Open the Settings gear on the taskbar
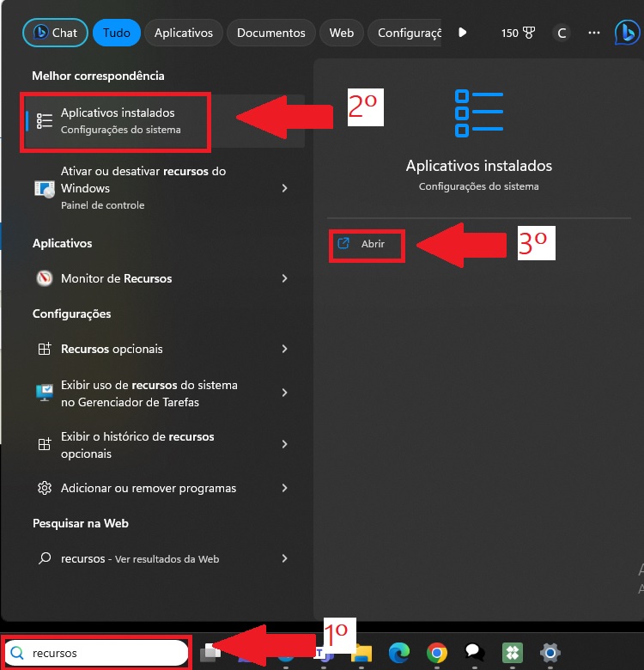Viewport: 644px width, 670px height. (x=550, y=653)
